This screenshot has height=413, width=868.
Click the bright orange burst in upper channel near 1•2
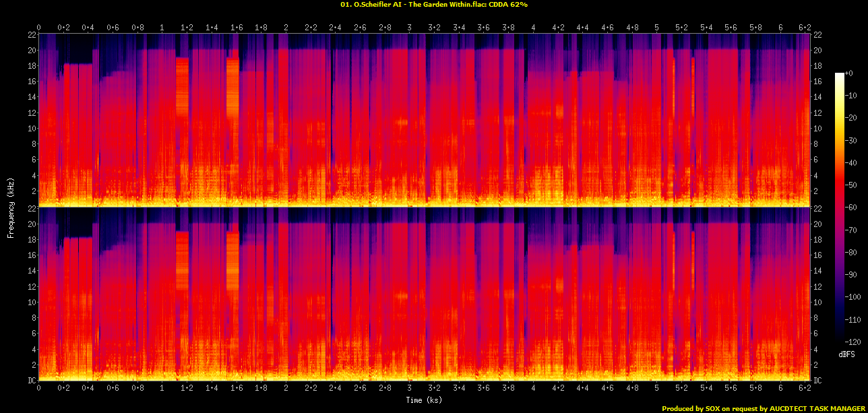point(182,88)
